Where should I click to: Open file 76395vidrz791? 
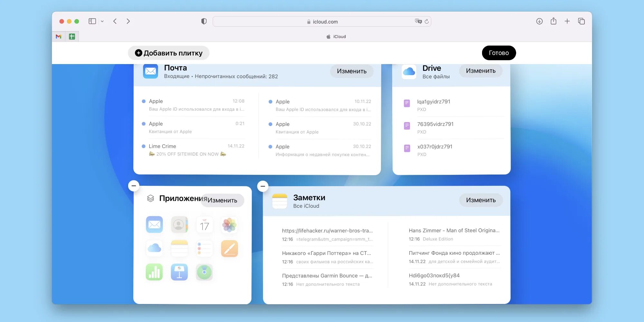click(453, 128)
